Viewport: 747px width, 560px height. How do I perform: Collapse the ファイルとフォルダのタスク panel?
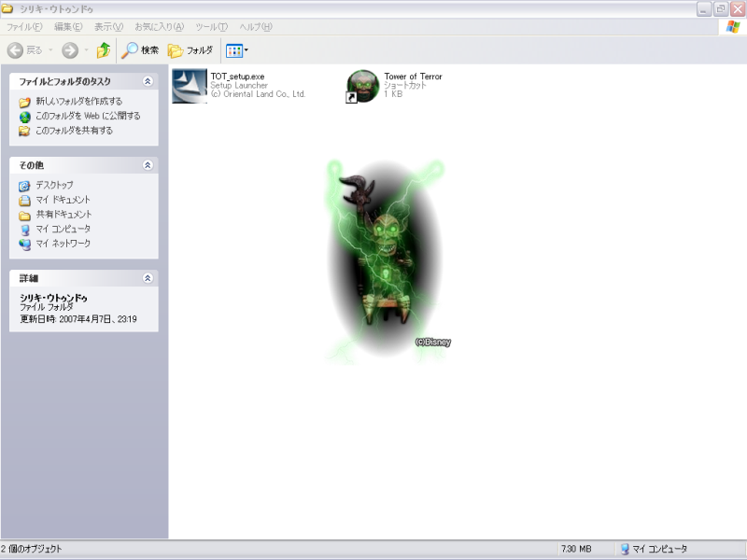point(148,81)
